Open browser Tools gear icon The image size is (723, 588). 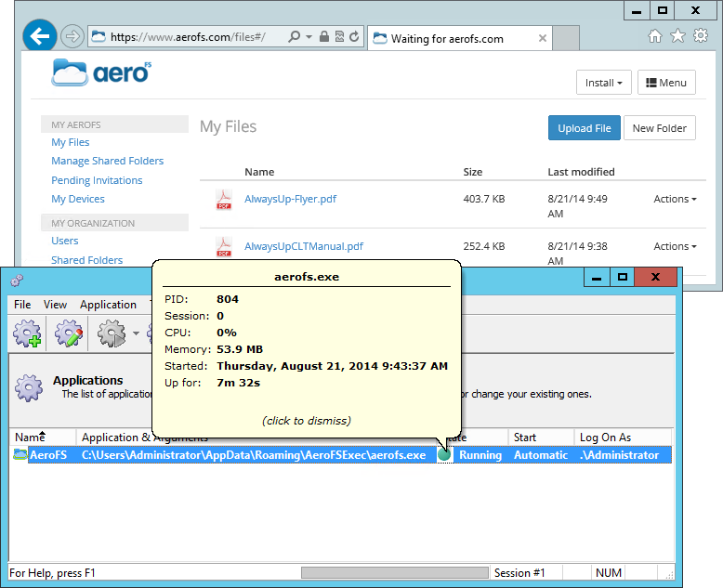pos(701,35)
